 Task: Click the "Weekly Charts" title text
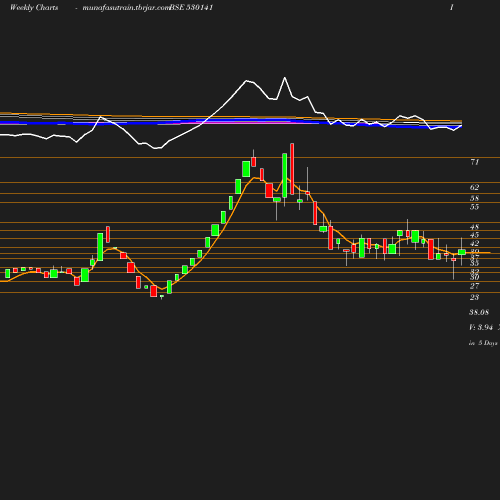point(34,7)
